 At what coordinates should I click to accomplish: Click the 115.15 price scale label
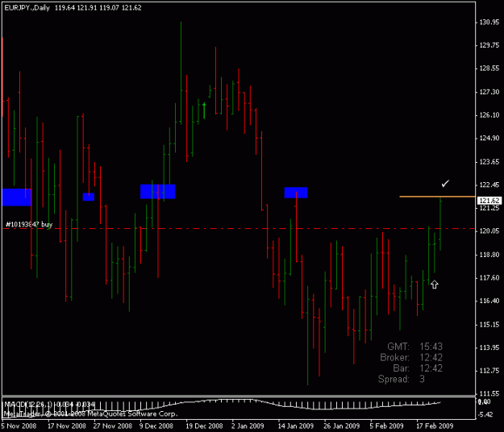pos(489,325)
